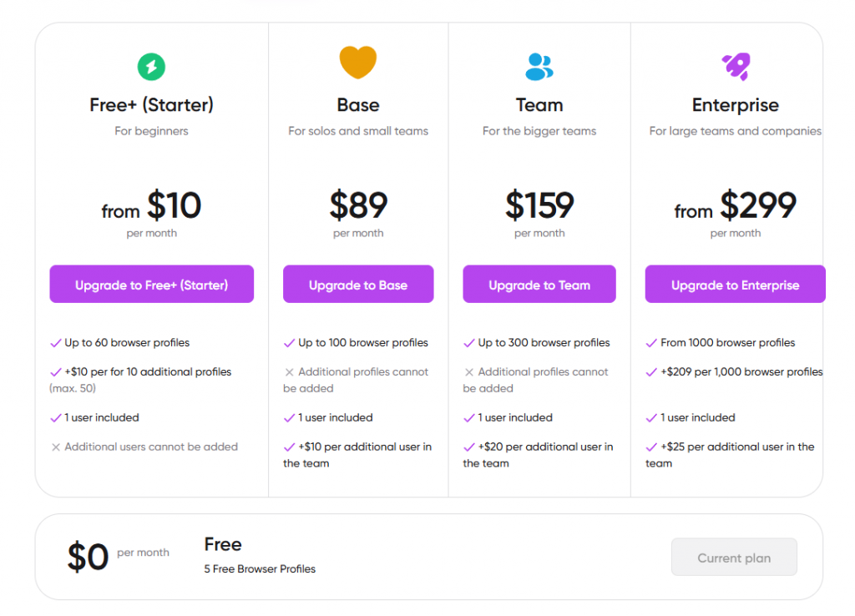
Task: Select the Free+ (Starter) plan heading
Action: tap(151, 105)
